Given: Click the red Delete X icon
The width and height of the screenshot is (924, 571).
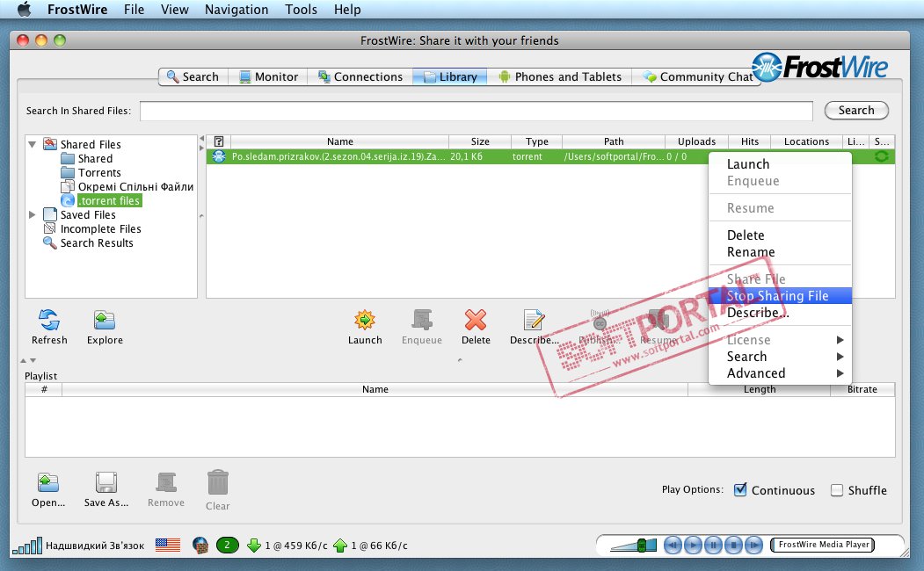Looking at the screenshot, I should tap(476, 321).
